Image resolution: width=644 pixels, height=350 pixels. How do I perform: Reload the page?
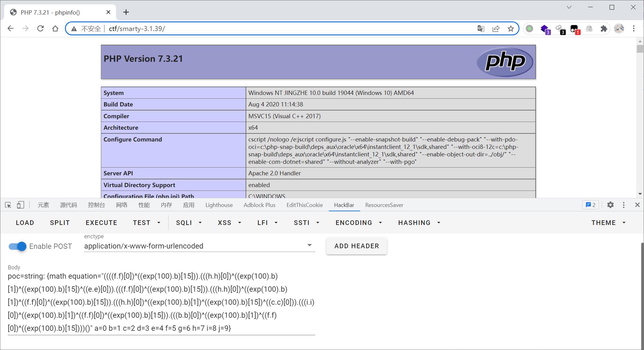click(x=40, y=29)
